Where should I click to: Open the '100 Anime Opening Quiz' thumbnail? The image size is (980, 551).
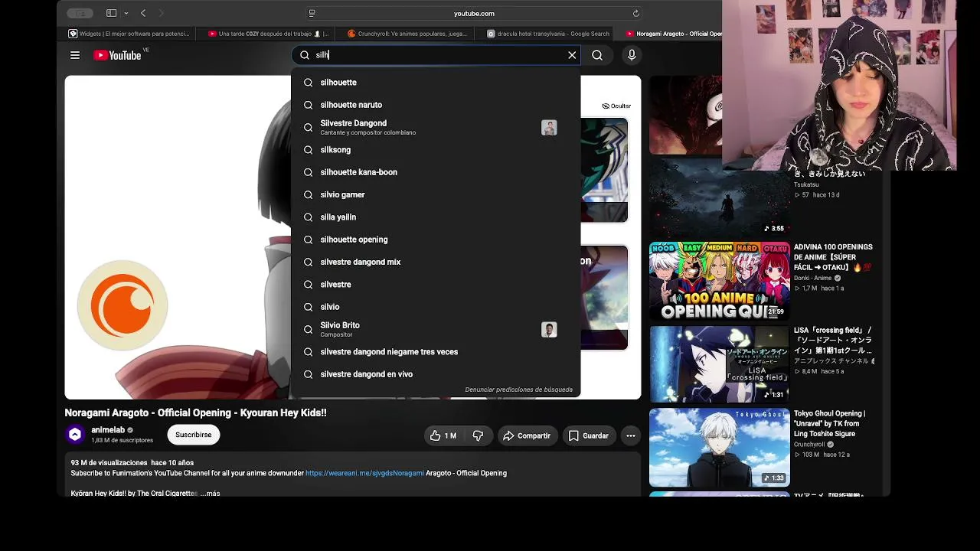click(x=720, y=282)
